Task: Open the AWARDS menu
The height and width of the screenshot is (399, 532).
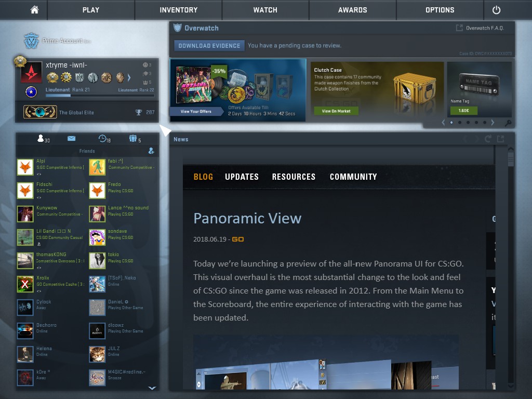Action: [x=353, y=10]
